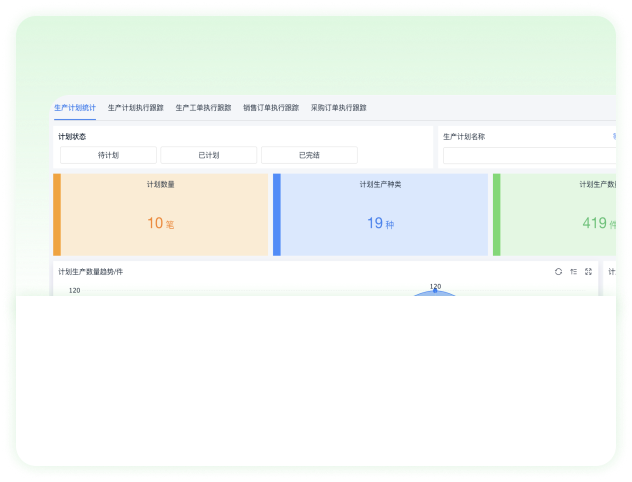Screen dimensions: 632x482
Task: Expand the trend chart to fullscreen
Action: coord(588,271)
